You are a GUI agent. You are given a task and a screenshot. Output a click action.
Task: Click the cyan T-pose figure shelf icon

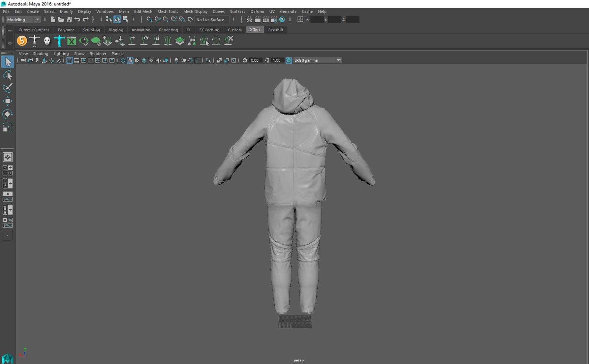pyautogui.click(x=59, y=41)
